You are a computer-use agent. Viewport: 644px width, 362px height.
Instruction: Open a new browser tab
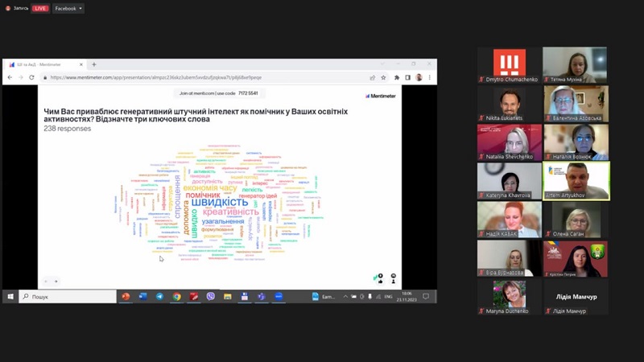[94, 64]
